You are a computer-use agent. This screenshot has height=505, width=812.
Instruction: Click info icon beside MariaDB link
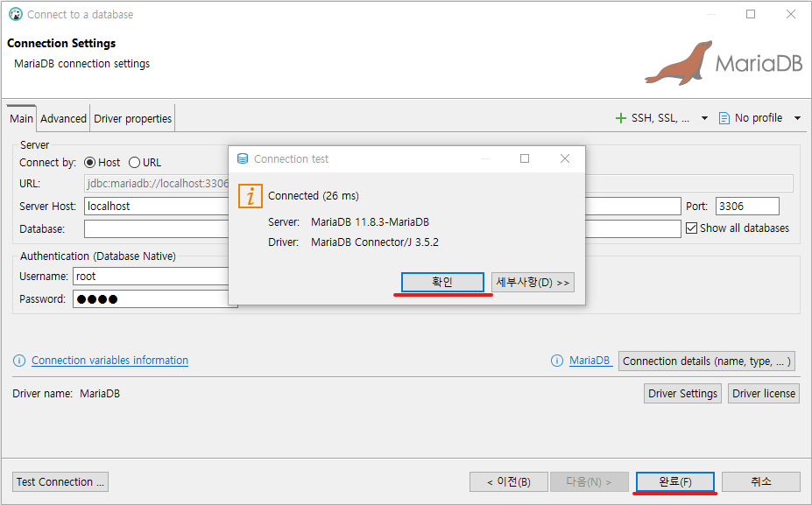click(x=557, y=361)
